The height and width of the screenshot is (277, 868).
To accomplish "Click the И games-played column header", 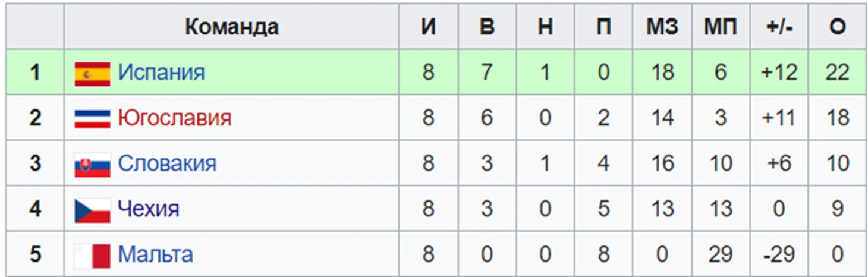I will (x=428, y=27).
